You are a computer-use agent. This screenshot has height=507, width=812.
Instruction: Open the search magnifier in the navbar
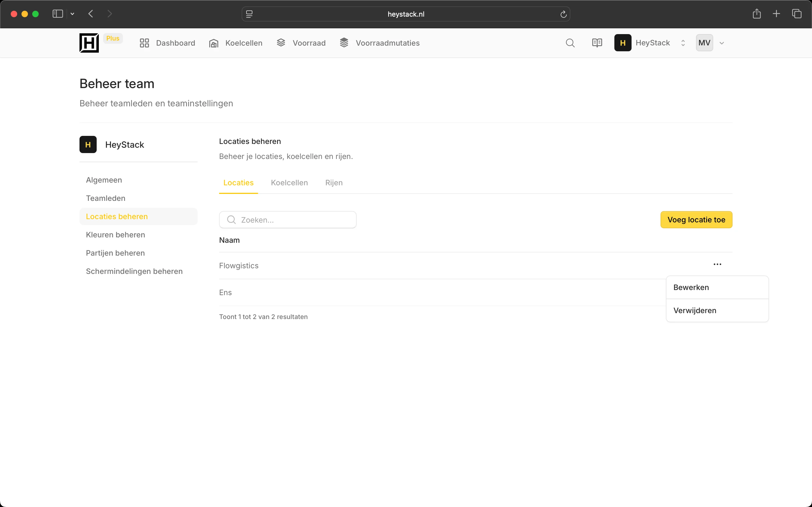(570, 43)
